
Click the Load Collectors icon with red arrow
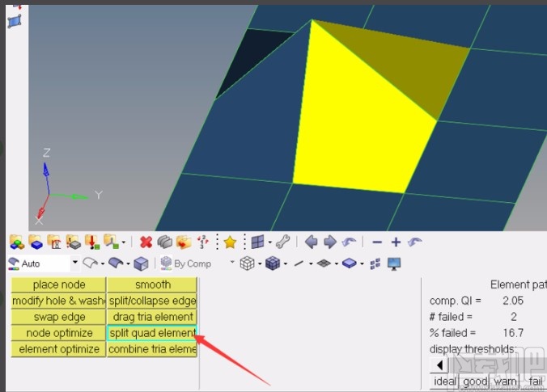click(92, 242)
